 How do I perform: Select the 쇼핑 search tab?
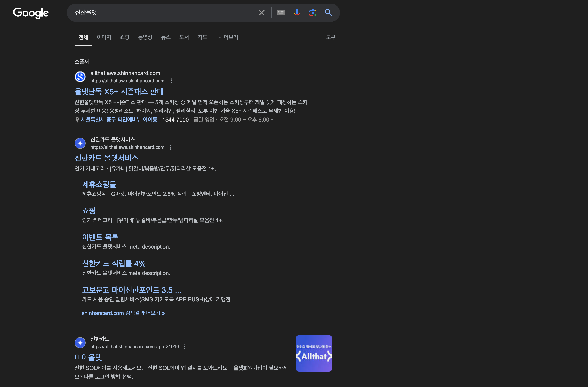pyautogui.click(x=125, y=37)
